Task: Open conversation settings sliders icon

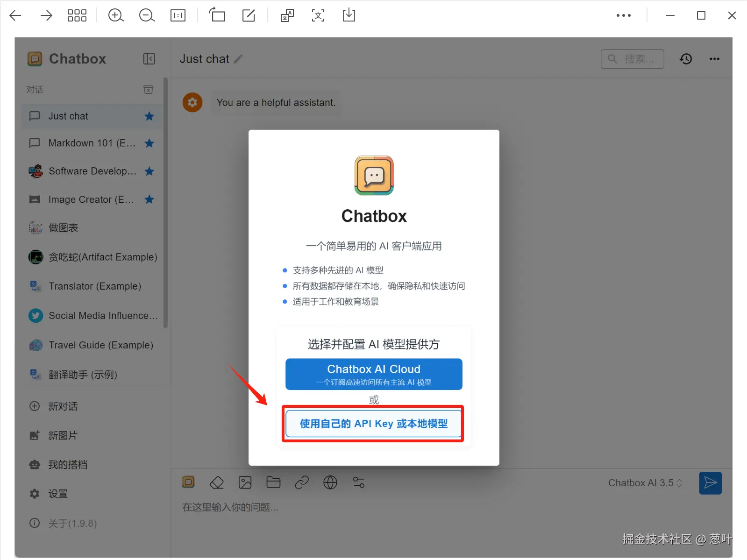Action: tap(359, 482)
